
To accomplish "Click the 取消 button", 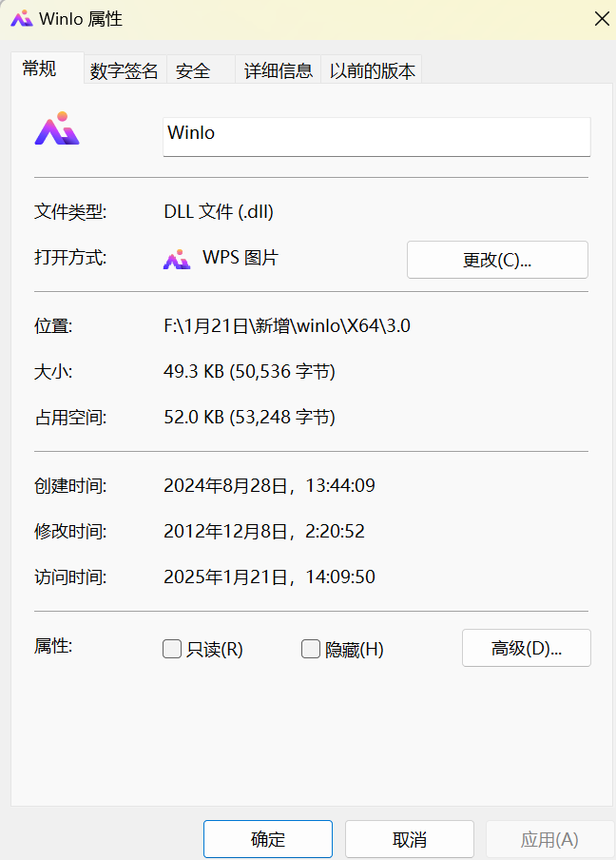I will pyautogui.click(x=410, y=839).
